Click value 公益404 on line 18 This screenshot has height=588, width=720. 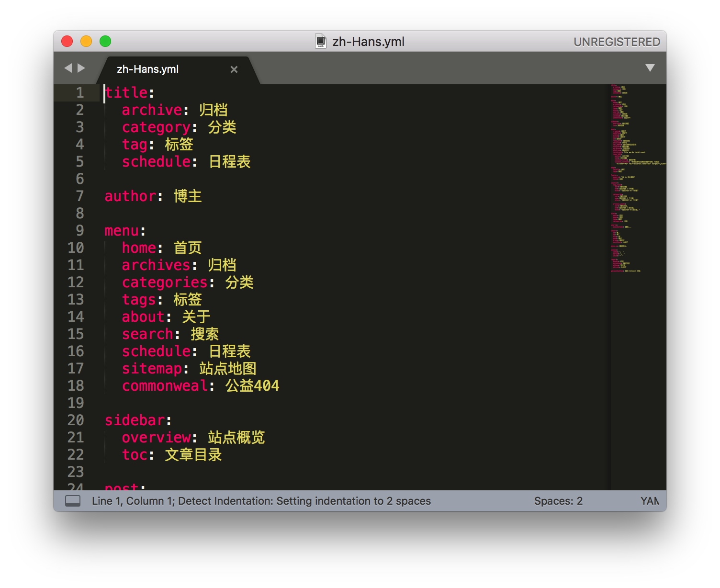[x=252, y=385]
